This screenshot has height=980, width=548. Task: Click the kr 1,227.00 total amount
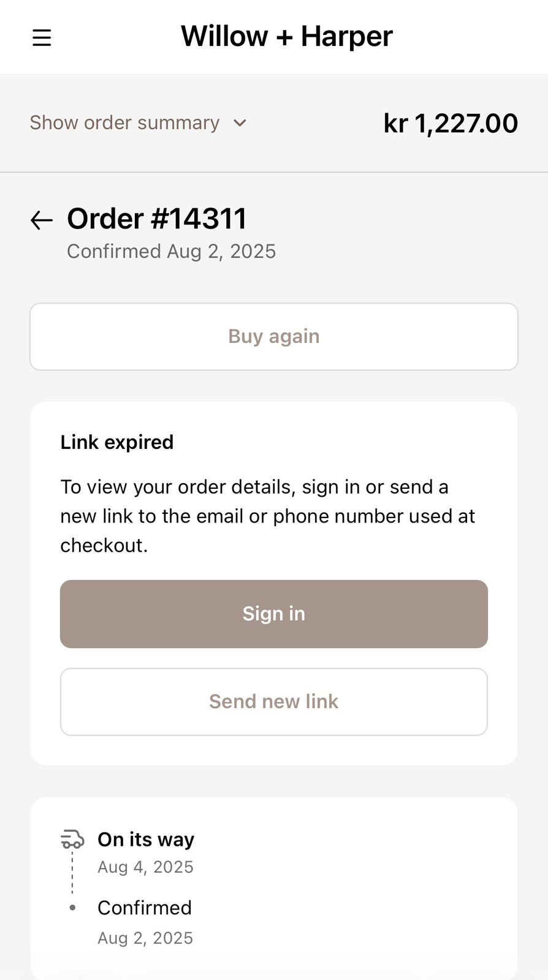(x=451, y=123)
